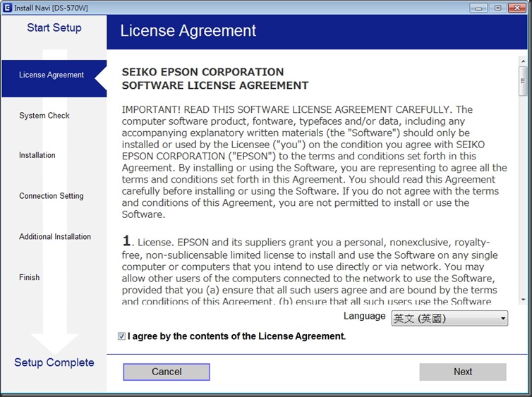Viewport: 532px width, 397px height.
Task: Click the scroll up arrow of license text
Action: (523, 61)
